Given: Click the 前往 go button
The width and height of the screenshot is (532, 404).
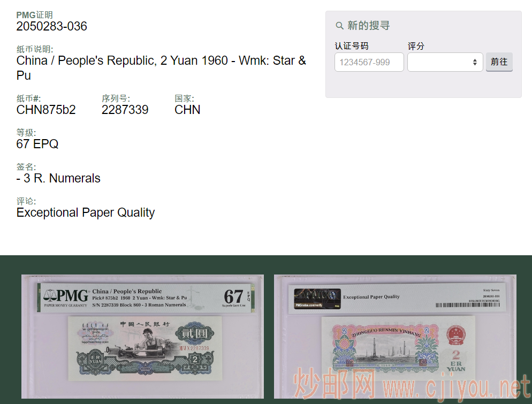Looking at the screenshot, I should tap(499, 62).
